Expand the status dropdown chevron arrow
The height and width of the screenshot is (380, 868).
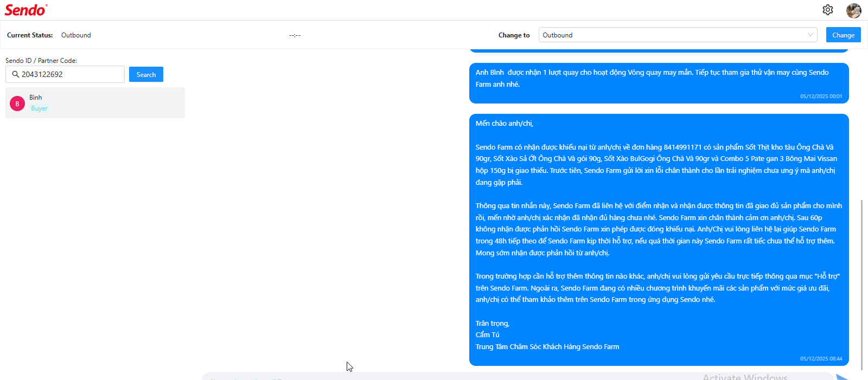click(810, 35)
